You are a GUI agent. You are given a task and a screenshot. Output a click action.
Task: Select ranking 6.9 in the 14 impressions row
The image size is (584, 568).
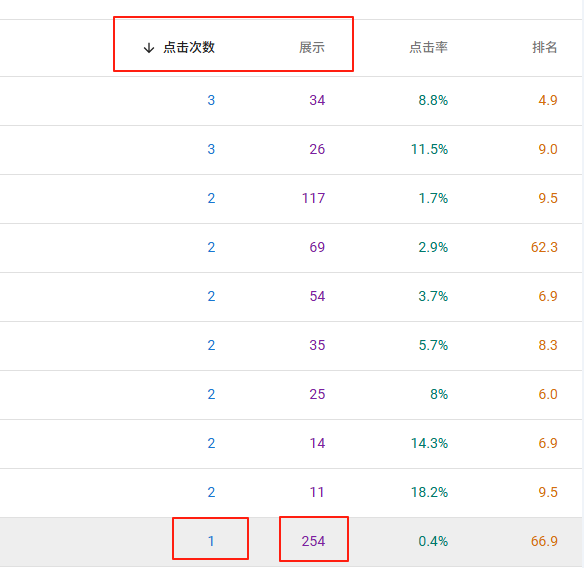coord(548,443)
